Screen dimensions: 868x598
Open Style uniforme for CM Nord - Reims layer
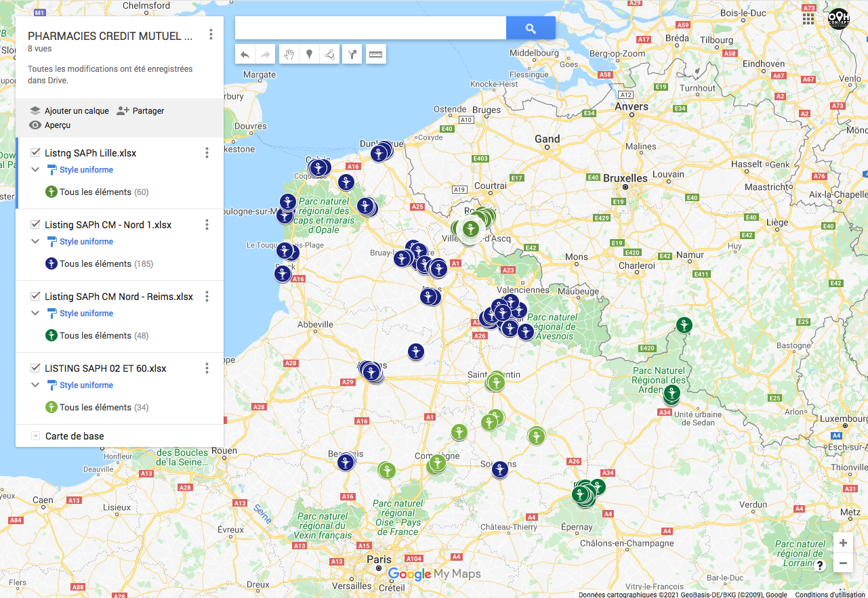pyautogui.click(x=80, y=314)
